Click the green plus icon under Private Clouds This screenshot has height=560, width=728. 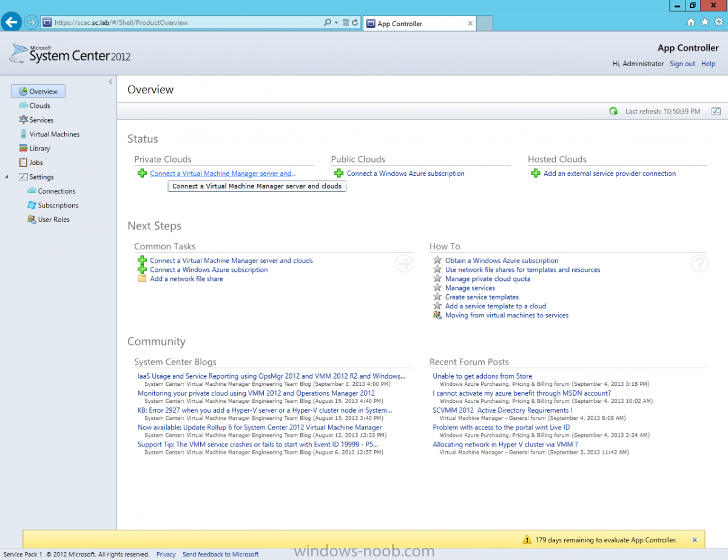pos(142,174)
